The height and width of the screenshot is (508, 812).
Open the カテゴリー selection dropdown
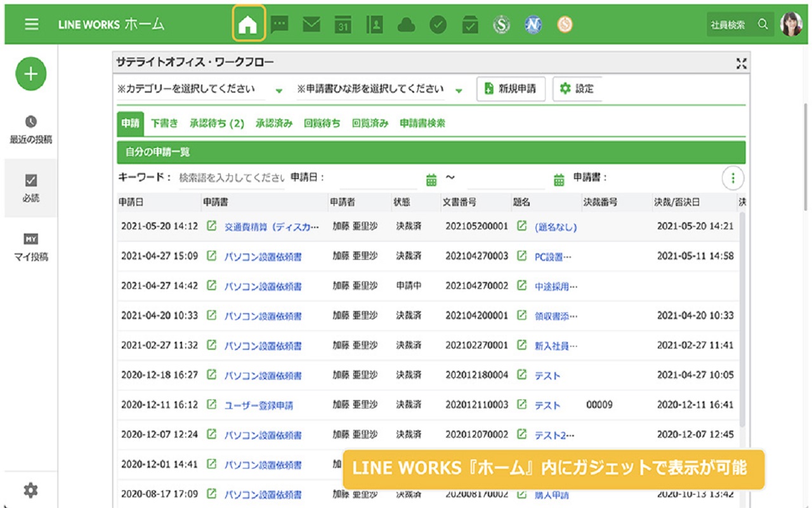coord(200,90)
